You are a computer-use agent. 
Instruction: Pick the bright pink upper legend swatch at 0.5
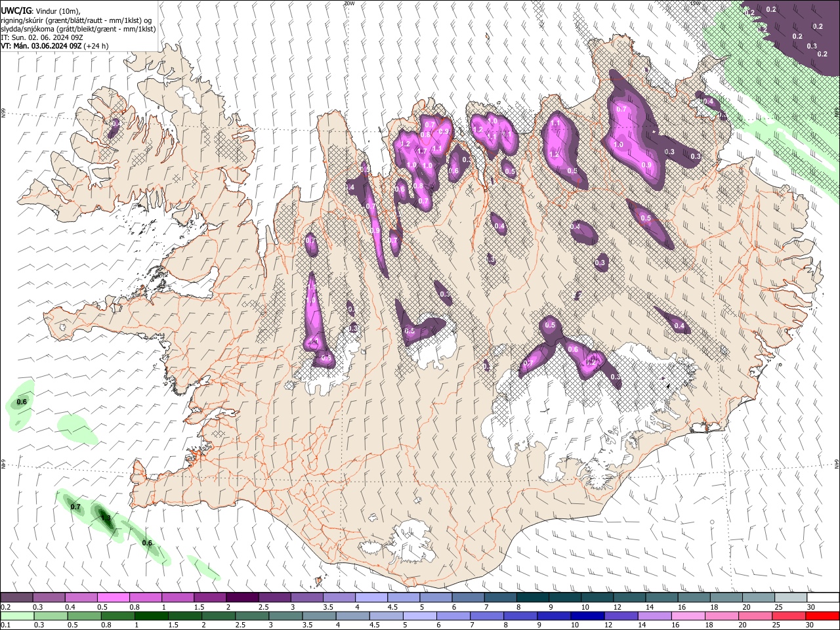tap(113, 598)
